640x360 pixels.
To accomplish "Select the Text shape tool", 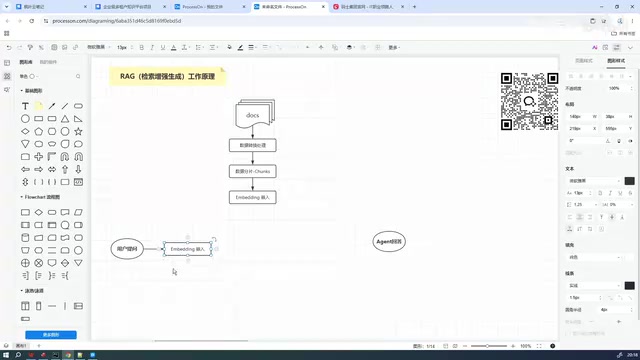I will pos(25,106).
